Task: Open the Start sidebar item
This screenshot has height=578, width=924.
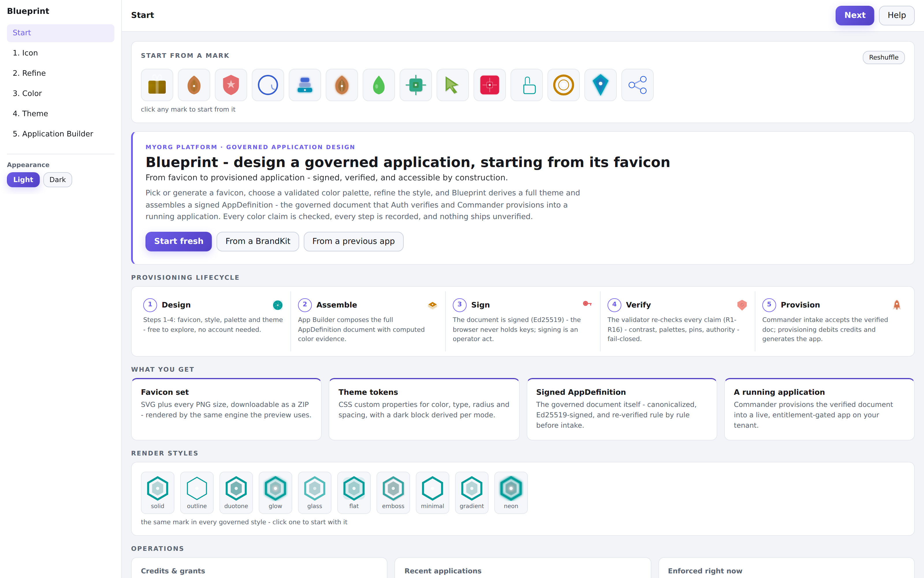Action: pos(60,33)
